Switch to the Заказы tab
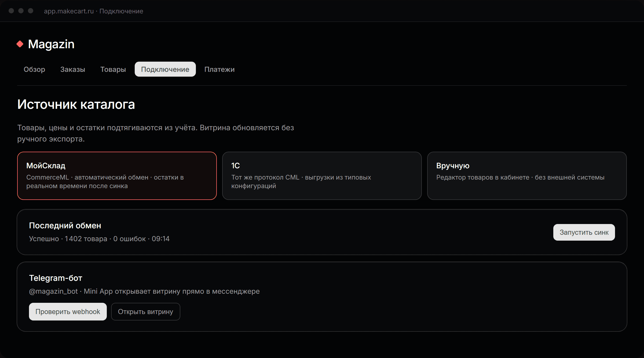This screenshot has width=644, height=358. coord(73,69)
